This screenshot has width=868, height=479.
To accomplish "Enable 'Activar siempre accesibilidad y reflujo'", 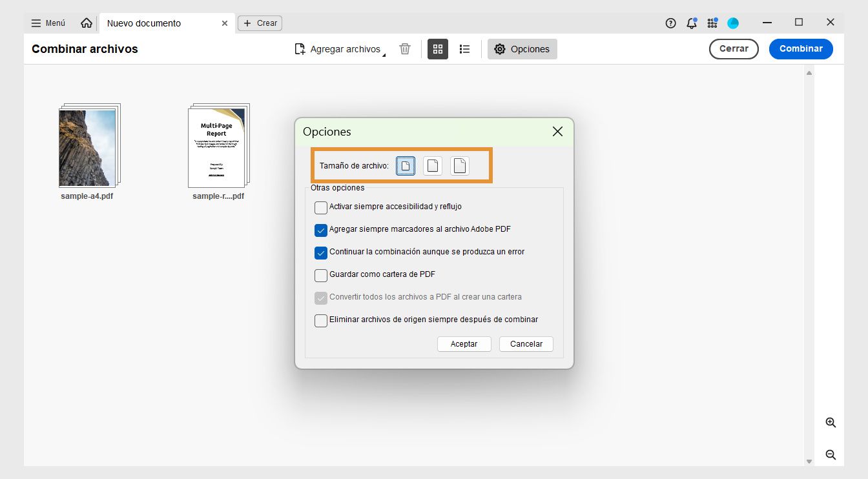I will [x=321, y=207].
